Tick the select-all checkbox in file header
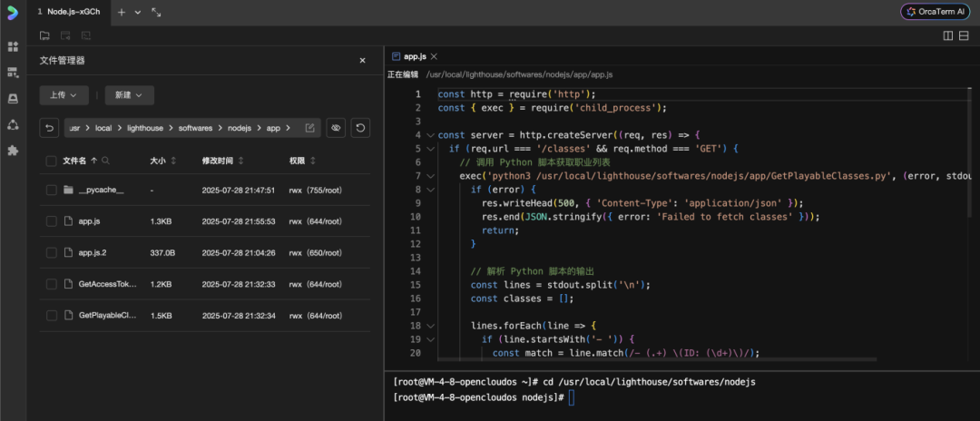Viewport: 980px width, 421px height. (52, 161)
